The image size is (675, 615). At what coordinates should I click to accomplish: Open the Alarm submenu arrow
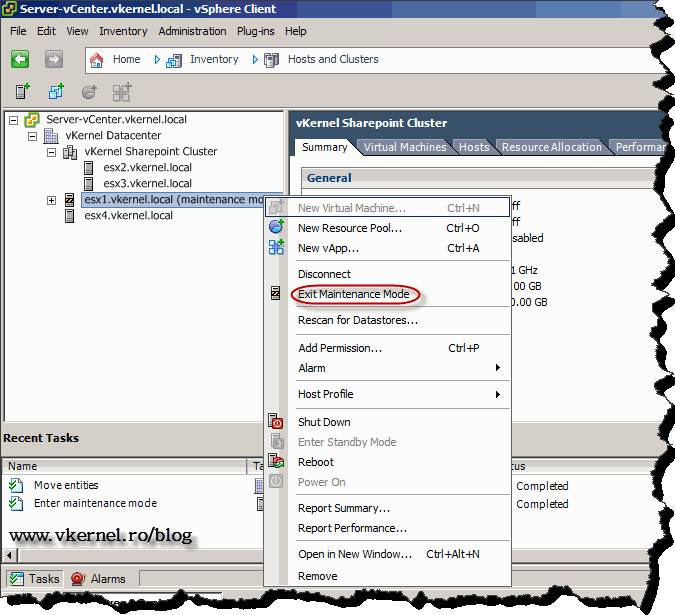coord(498,368)
